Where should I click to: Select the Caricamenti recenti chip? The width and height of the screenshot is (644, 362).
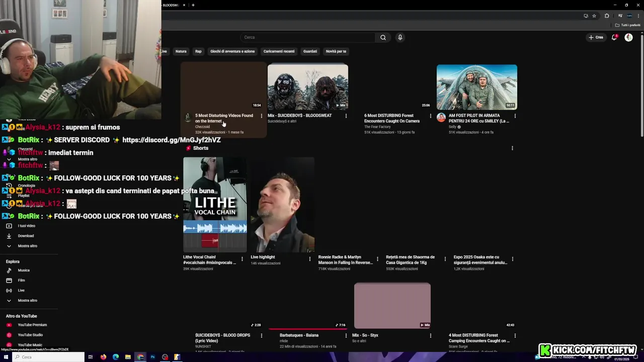(x=279, y=51)
